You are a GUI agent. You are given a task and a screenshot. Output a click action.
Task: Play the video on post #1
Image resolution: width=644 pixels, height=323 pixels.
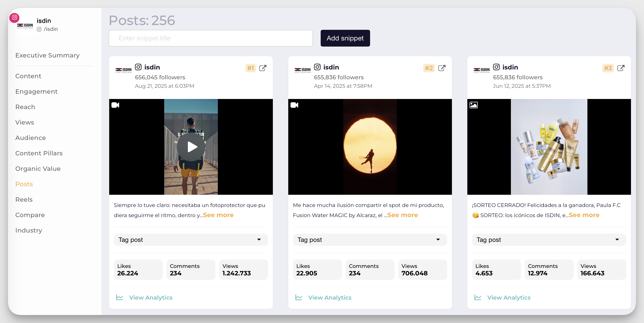(191, 147)
